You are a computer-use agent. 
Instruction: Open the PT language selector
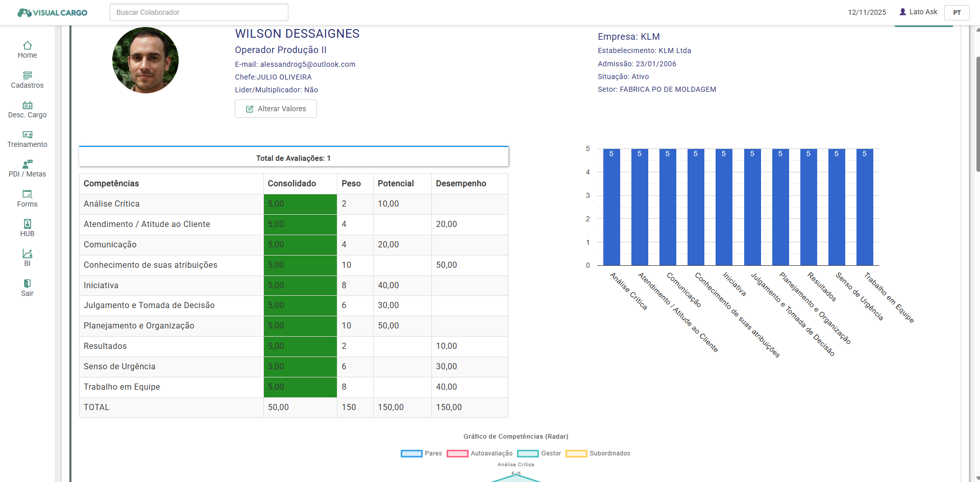[957, 12]
